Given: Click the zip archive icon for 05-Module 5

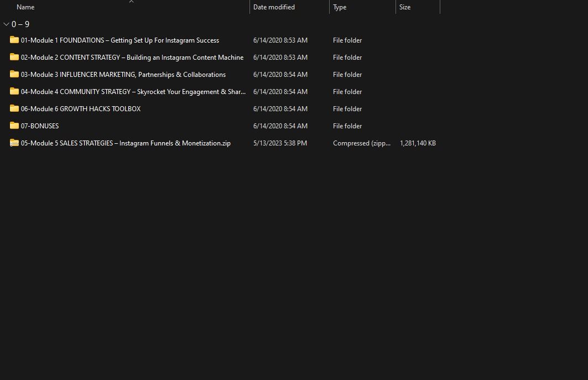Looking at the screenshot, I should 14,143.
